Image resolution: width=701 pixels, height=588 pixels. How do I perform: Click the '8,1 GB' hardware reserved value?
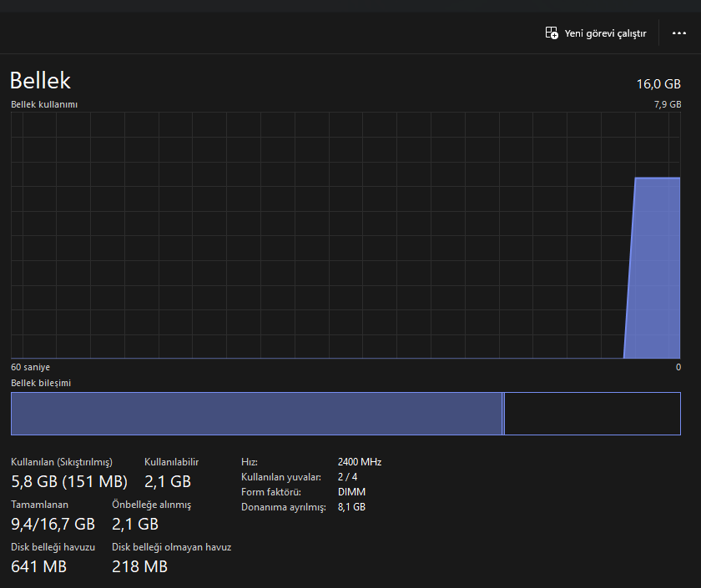point(351,507)
